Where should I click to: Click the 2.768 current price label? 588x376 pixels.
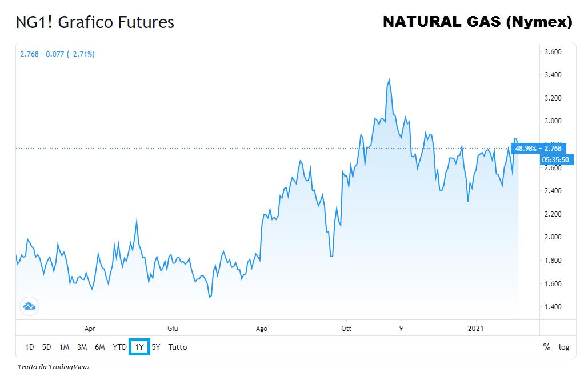click(553, 149)
